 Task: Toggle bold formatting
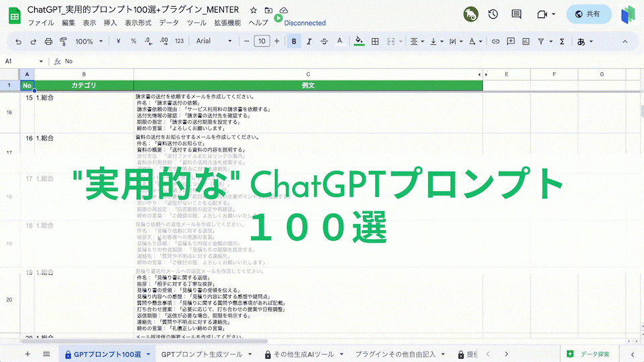(294, 42)
